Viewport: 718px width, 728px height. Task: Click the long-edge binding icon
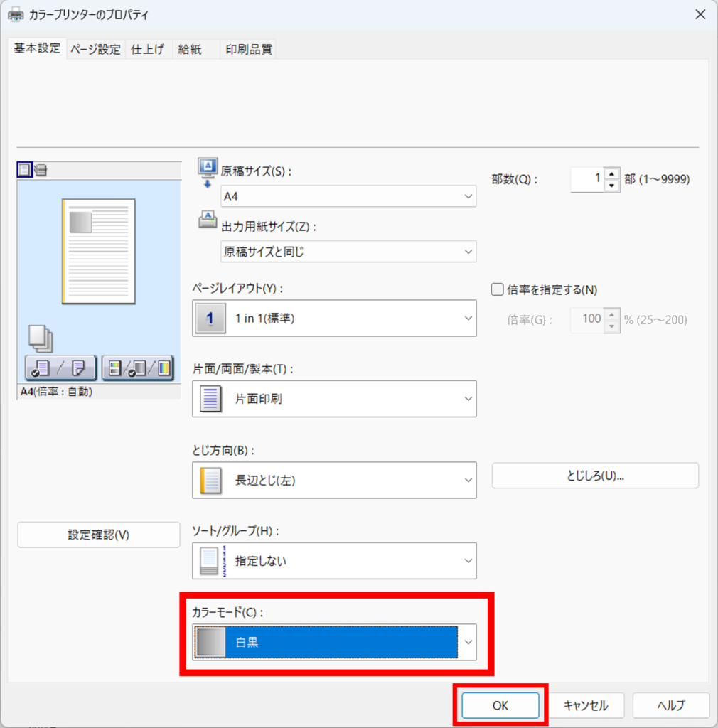210,481
